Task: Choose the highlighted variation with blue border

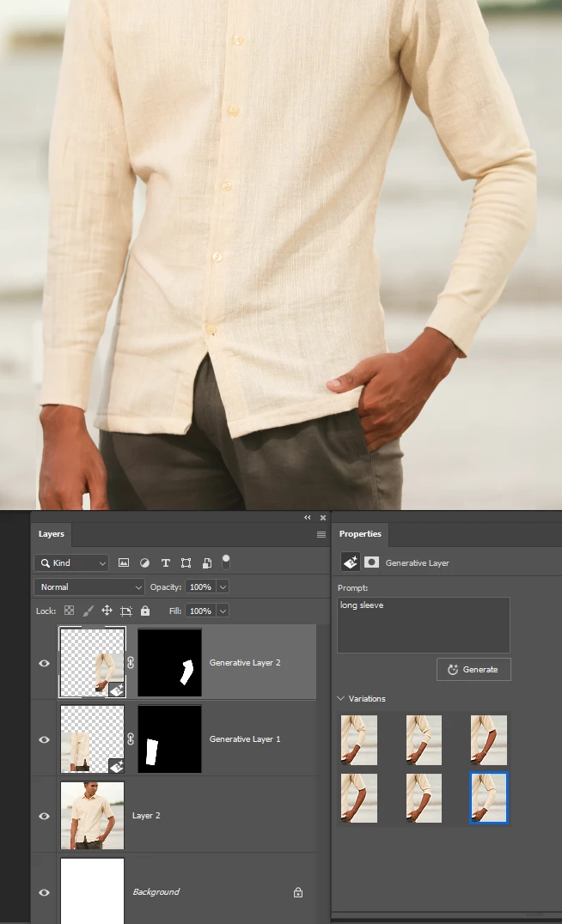Action: click(x=489, y=798)
